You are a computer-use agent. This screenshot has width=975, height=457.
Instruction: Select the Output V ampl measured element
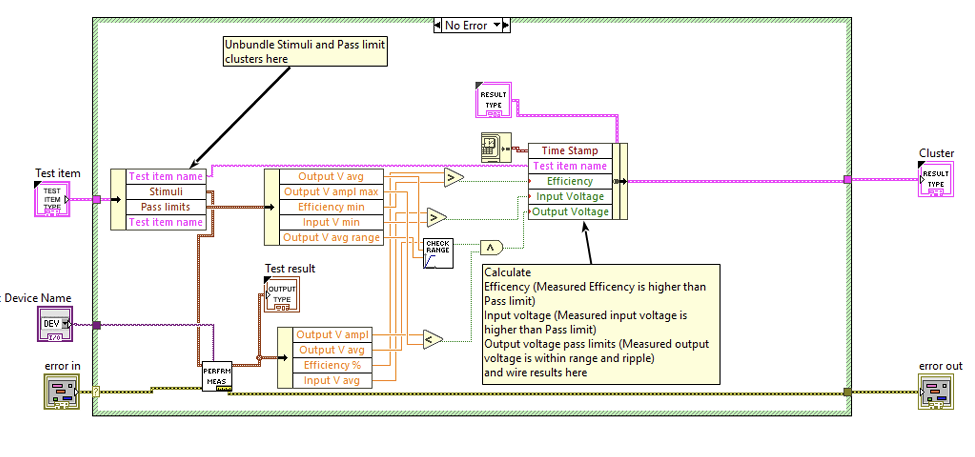click(332, 335)
